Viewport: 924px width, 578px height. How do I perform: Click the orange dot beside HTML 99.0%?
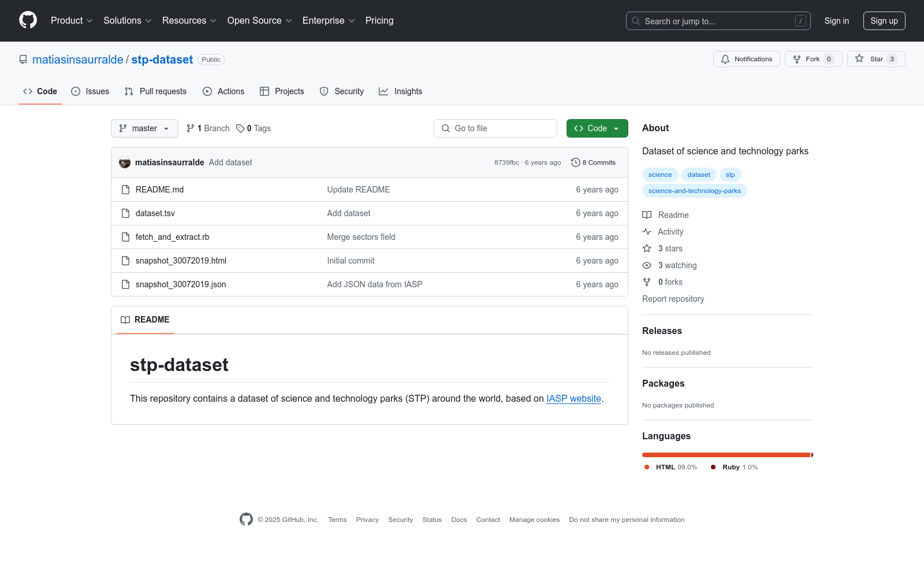pos(647,467)
